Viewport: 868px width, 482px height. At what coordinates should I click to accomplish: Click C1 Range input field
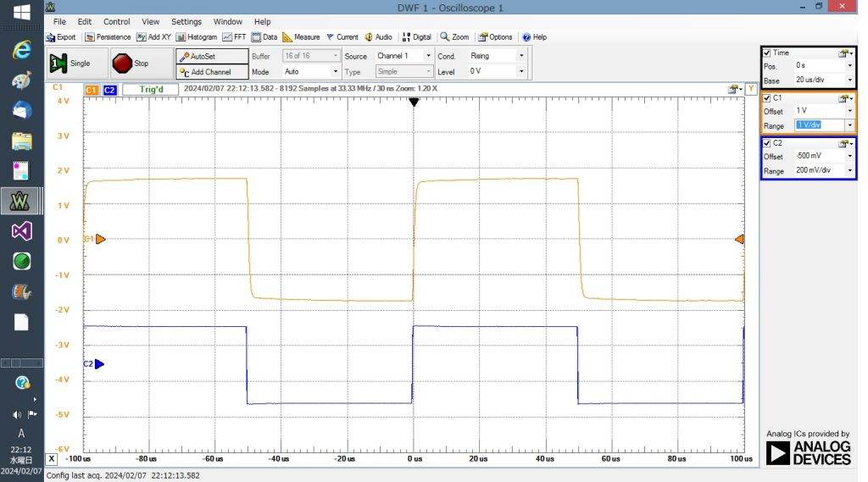(x=820, y=125)
